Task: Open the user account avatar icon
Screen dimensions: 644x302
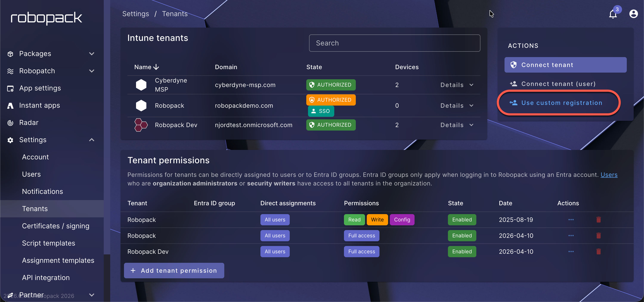Action: (633, 14)
